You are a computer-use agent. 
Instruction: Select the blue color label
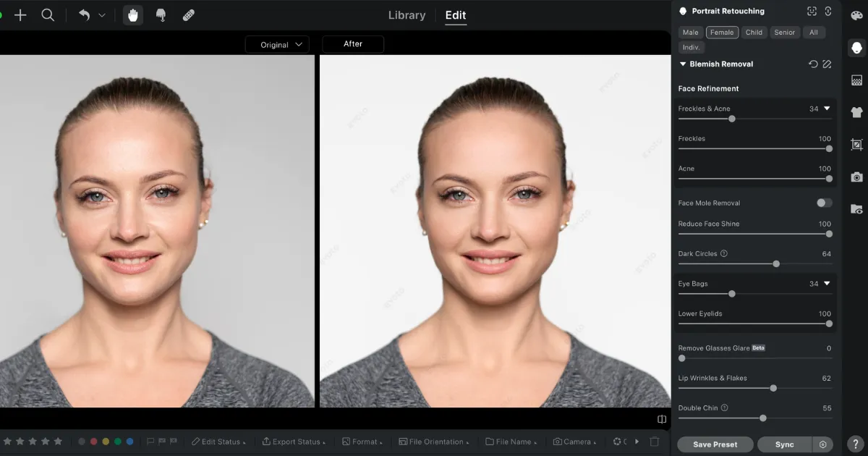pyautogui.click(x=129, y=442)
